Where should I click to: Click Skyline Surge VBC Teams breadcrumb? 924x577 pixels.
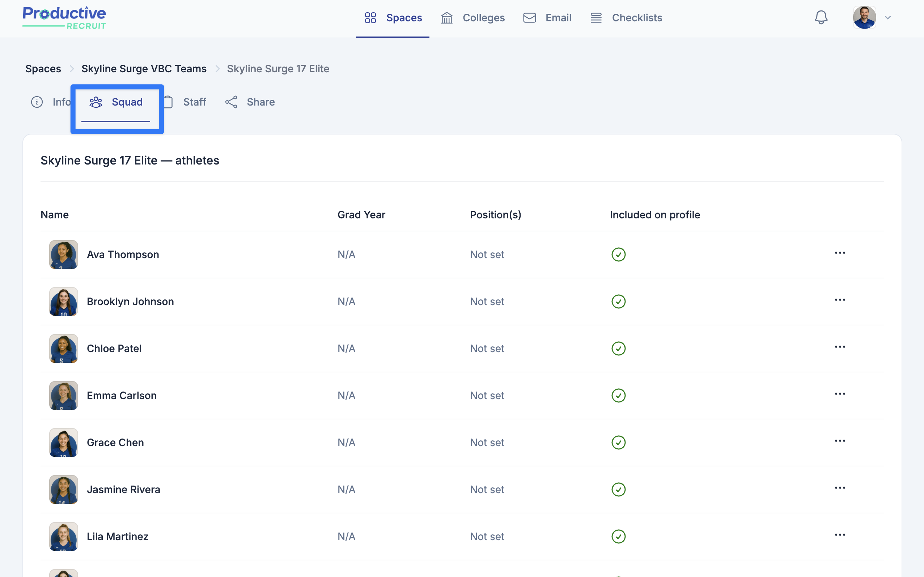tap(144, 69)
